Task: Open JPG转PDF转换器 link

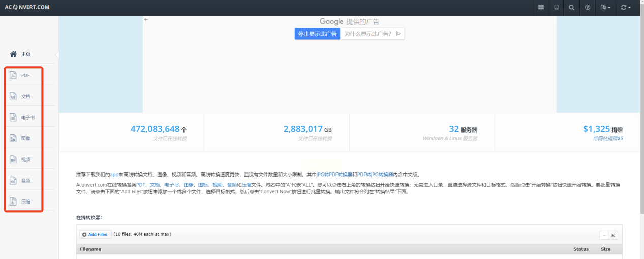Action: (x=334, y=174)
